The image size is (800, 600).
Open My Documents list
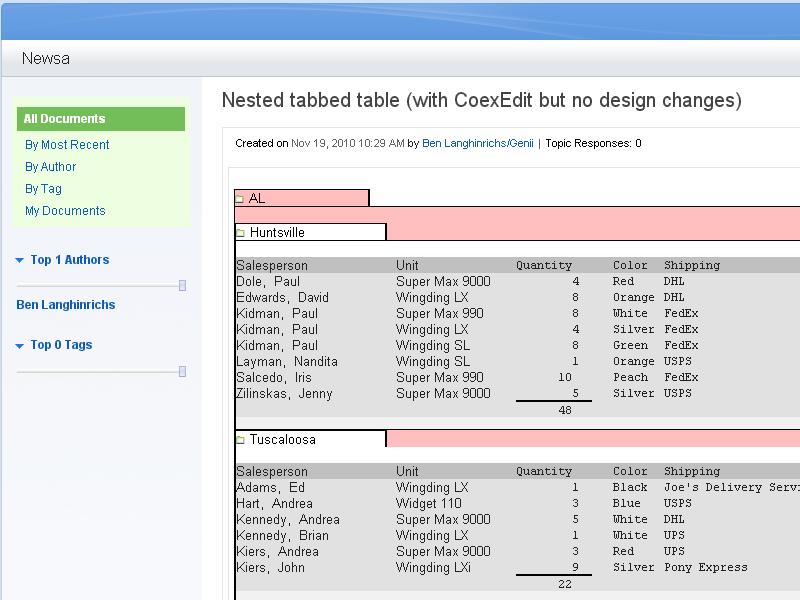click(65, 211)
